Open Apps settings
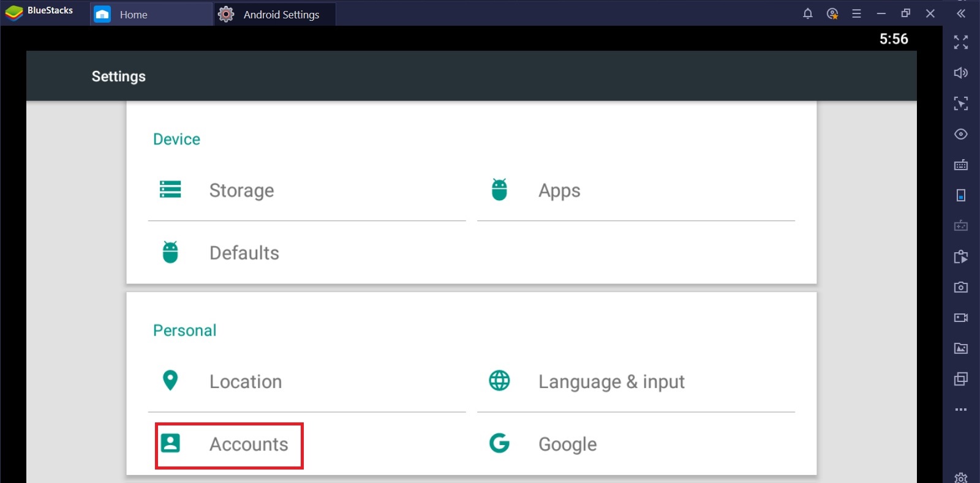The height and width of the screenshot is (483, 980). pos(636,190)
